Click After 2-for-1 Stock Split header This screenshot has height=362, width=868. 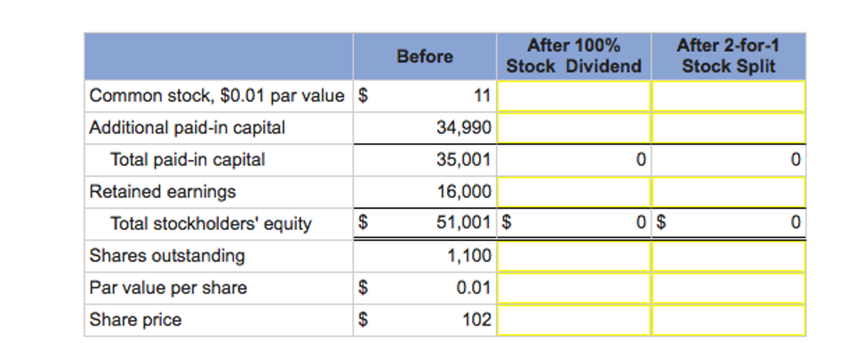[728, 56]
